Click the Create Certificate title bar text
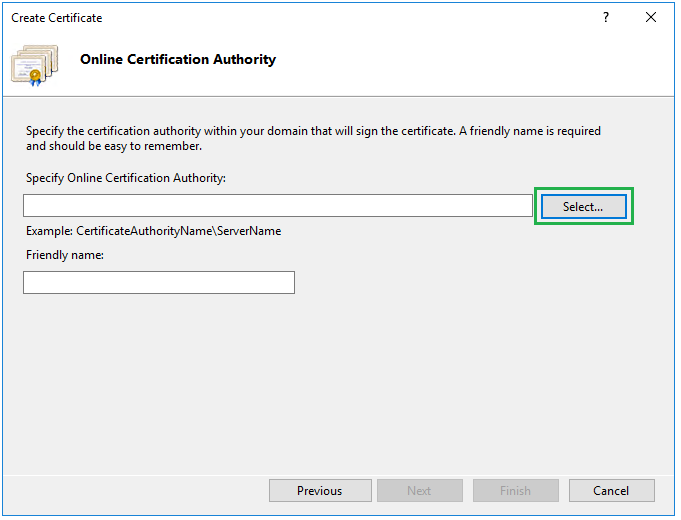This screenshot has width=681, height=520. tap(57, 18)
